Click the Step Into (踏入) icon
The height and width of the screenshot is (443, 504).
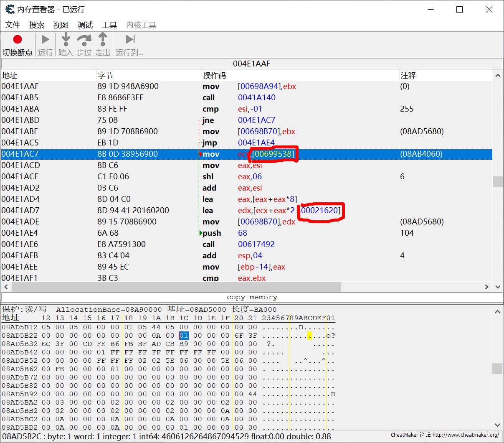pos(66,40)
